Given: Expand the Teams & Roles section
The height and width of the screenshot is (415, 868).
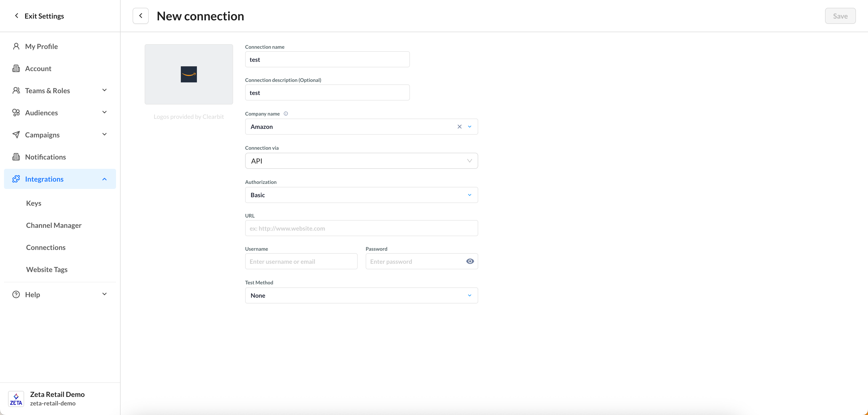Looking at the screenshot, I should (104, 90).
